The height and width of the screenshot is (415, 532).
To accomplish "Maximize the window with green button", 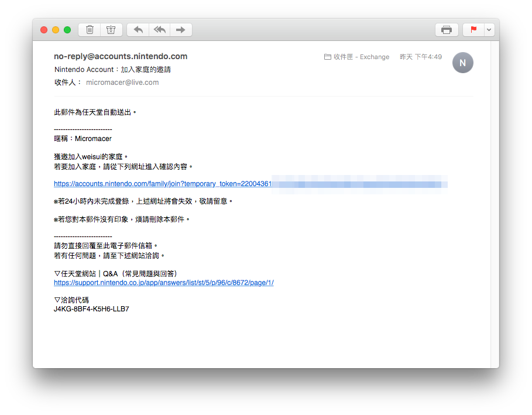I will pos(67,30).
